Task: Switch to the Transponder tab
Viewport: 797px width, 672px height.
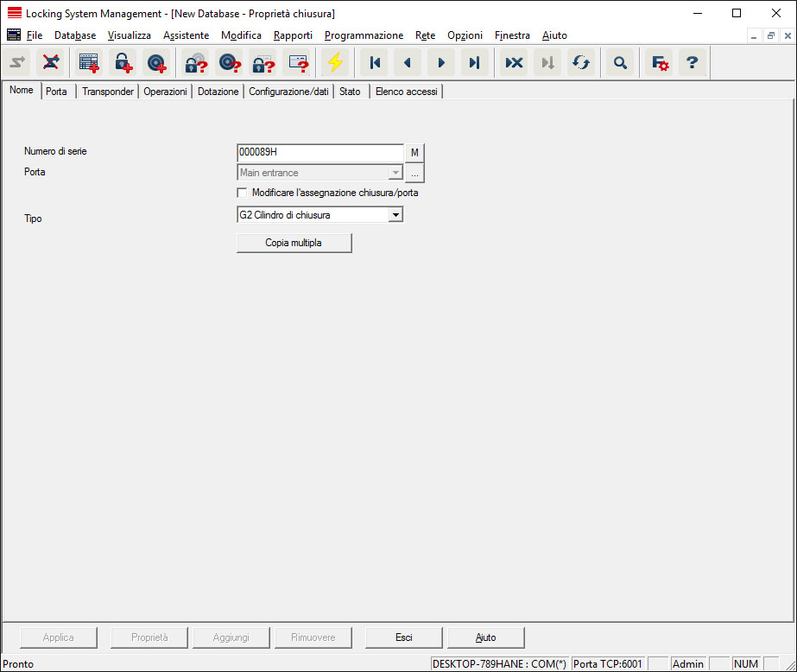Action: coord(108,92)
